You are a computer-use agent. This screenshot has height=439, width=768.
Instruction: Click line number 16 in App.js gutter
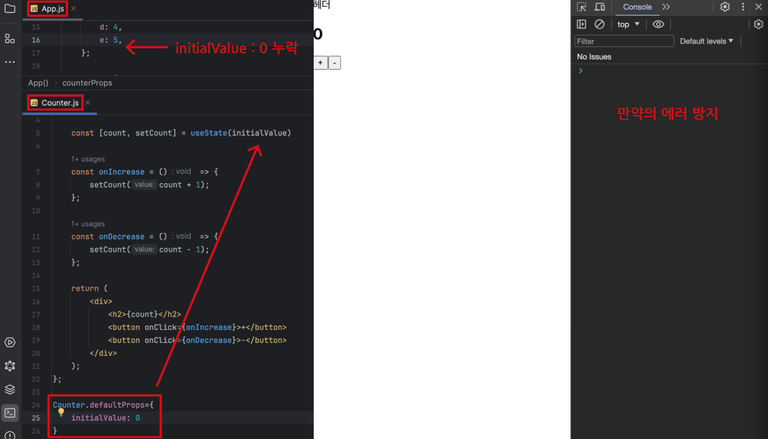[36, 40]
